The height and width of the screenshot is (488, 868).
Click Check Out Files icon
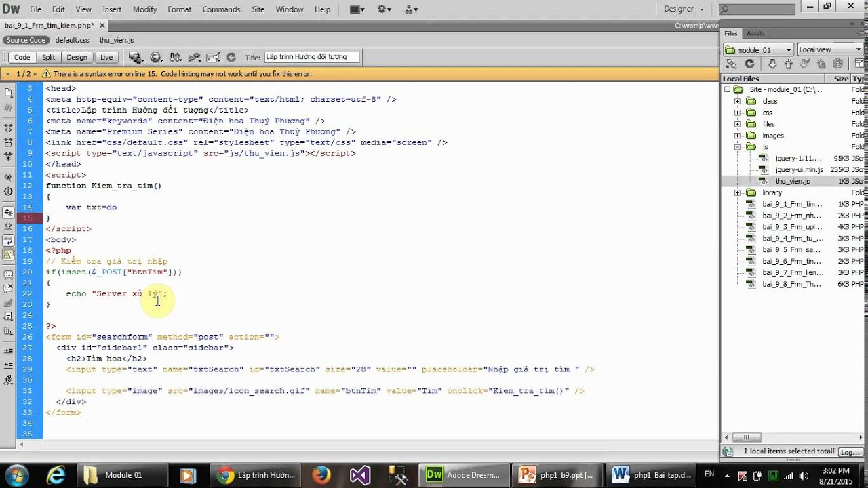click(x=804, y=64)
